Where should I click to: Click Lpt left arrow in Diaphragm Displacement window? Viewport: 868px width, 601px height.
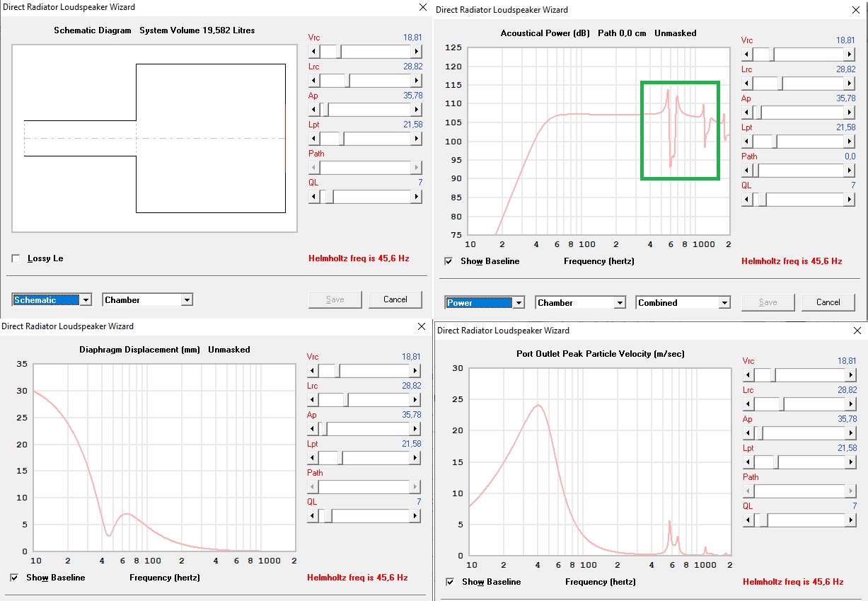[x=313, y=458]
